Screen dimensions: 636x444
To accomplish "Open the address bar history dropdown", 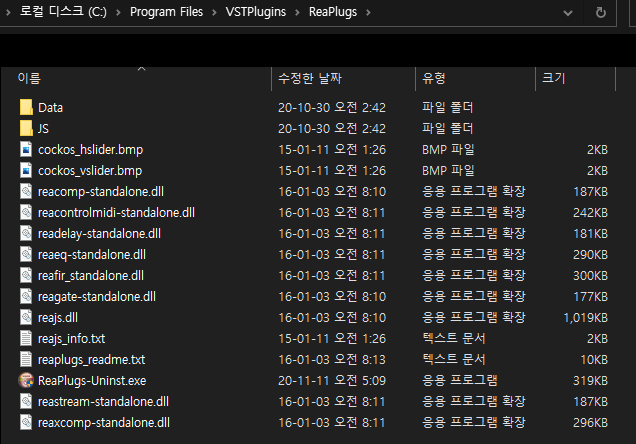I will [x=568, y=13].
